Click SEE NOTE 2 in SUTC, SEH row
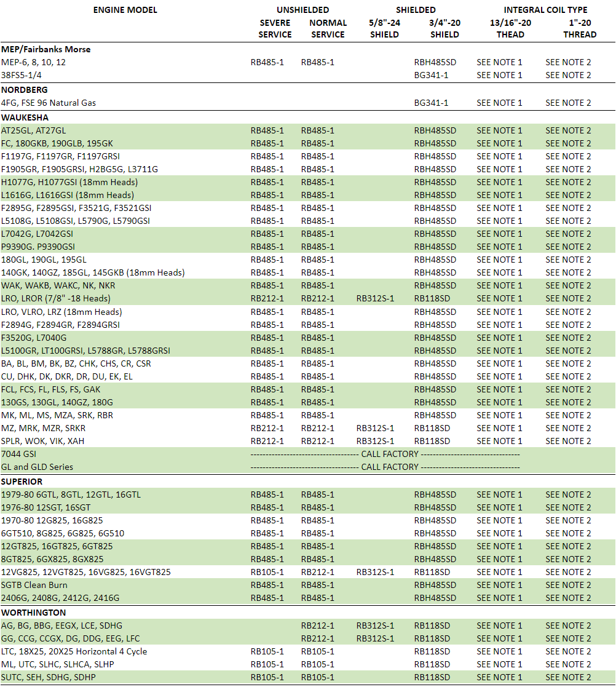This screenshot has width=616, height=687. [568, 677]
